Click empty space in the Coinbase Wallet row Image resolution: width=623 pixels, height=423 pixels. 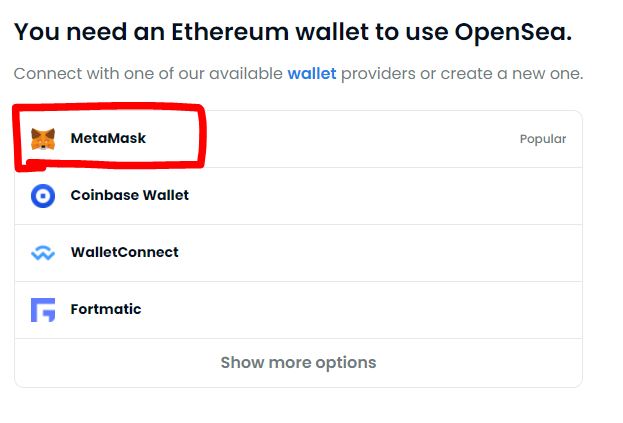tap(400, 196)
